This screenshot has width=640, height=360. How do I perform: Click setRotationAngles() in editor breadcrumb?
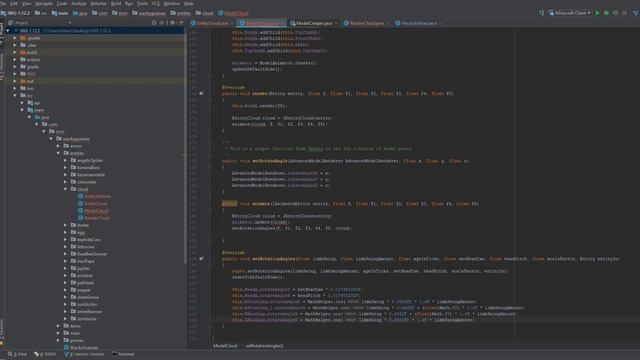(x=264, y=346)
